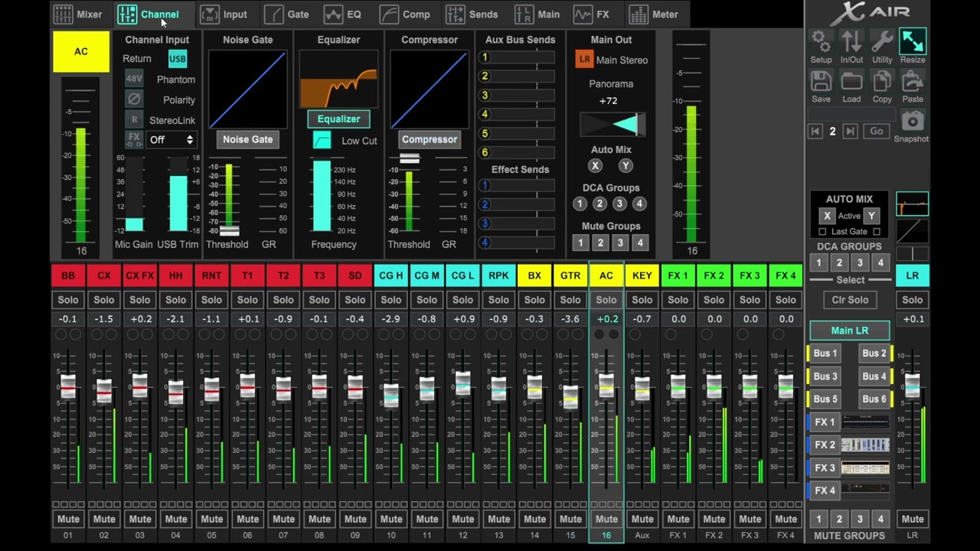Switch to the Meter tab
The image size is (980, 551).
pos(654,15)
